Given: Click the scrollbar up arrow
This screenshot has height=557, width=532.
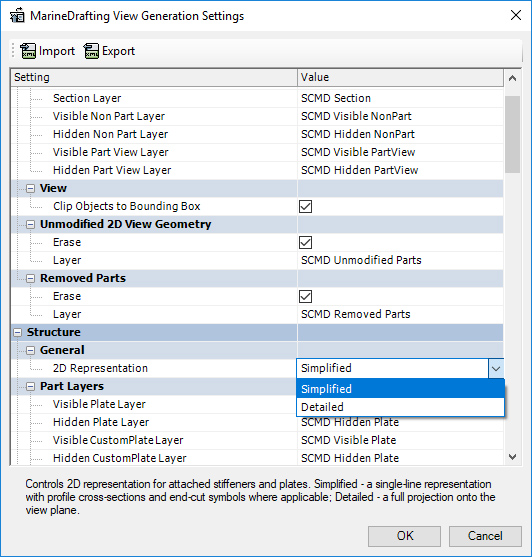Looking at the screenshot, I should (x=512, y=78).
